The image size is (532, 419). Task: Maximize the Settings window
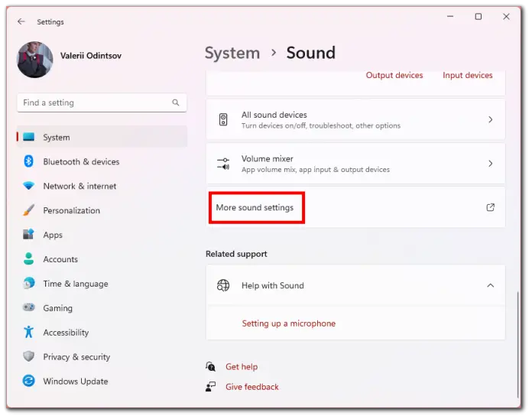478,16
